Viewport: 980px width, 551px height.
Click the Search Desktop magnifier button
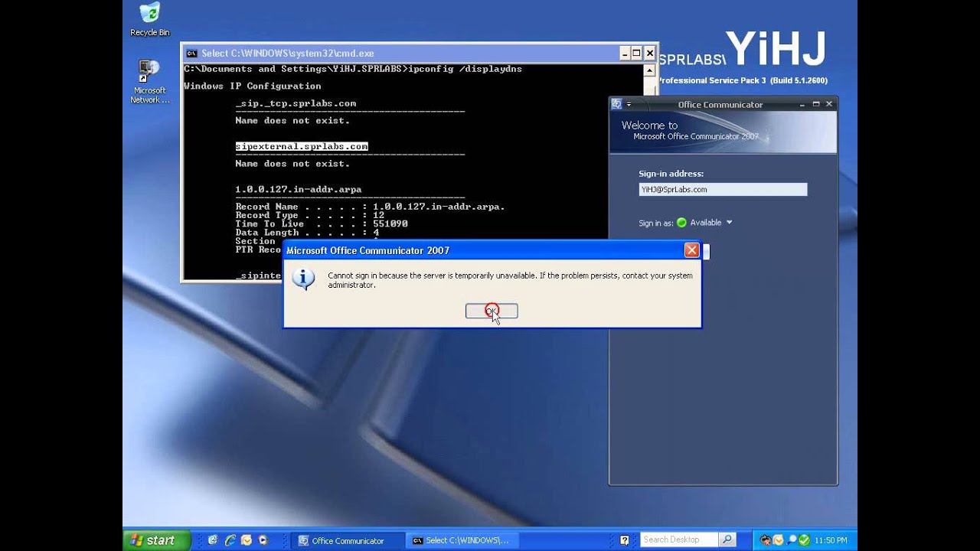(727, 540)
